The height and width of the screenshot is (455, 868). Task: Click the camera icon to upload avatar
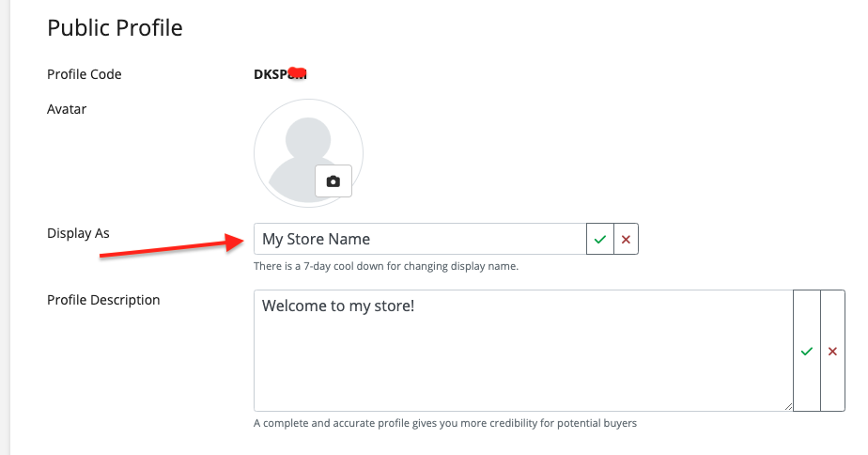tap(333, 181)
